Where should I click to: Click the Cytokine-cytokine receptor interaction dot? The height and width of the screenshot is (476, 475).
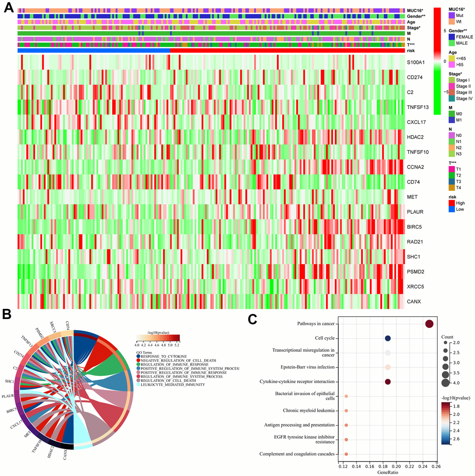[387, 382]
